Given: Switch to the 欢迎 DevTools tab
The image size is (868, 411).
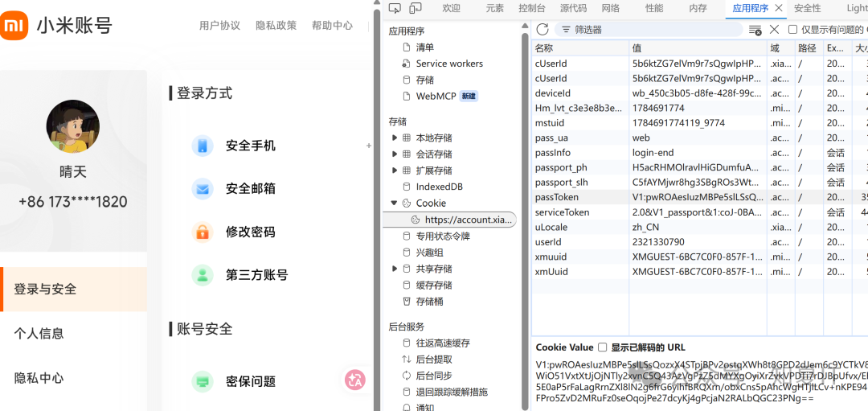Looking at the screenshot, I should (451, 8).
